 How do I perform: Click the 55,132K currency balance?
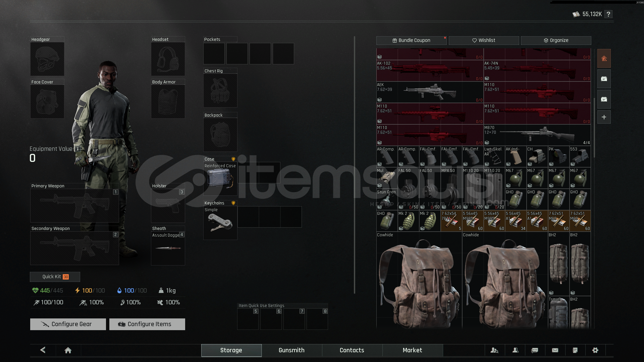click(587, 14)
